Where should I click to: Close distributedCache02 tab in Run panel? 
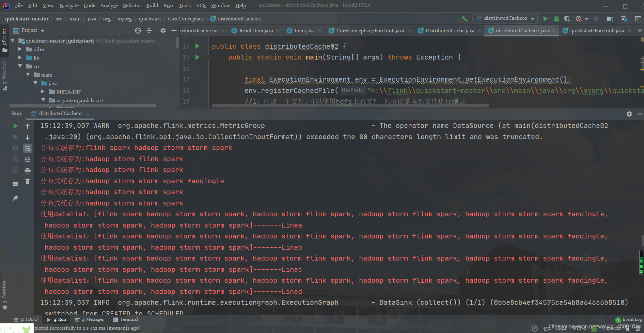point(87,114)
